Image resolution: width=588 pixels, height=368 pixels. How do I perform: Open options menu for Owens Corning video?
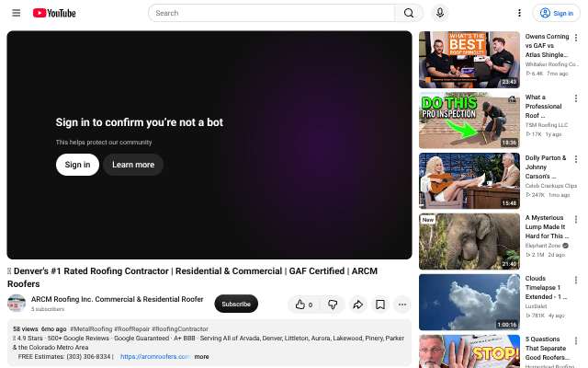click(576, 38)
